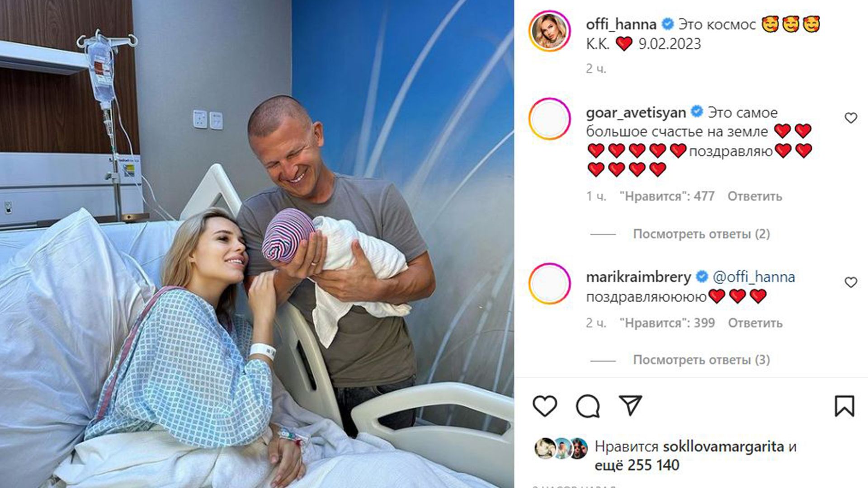Like marikraimbrery's comment heart
Image resolution: width=868 pixels, height=488 pixels.
click(x=851, y=282)
